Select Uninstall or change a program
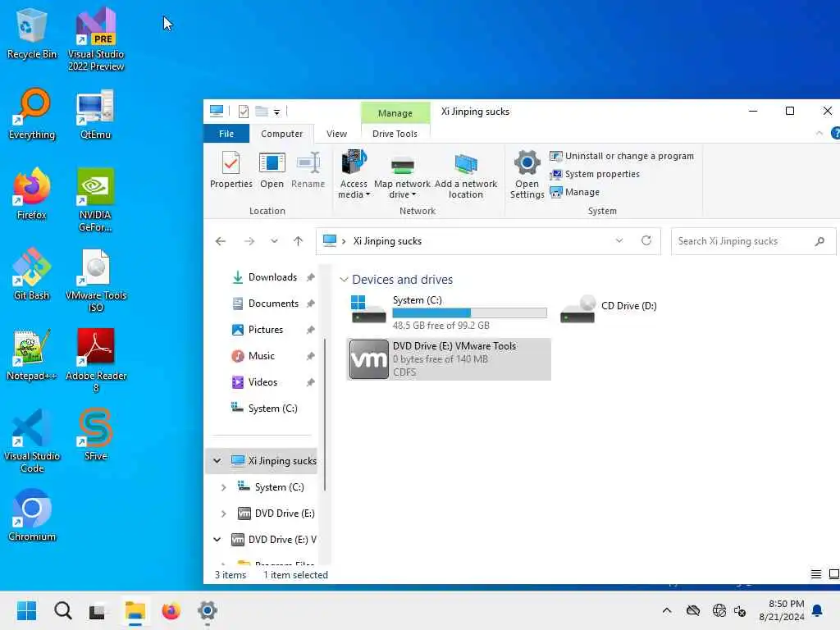The image size is (840, 630). (x=622, y=156)
